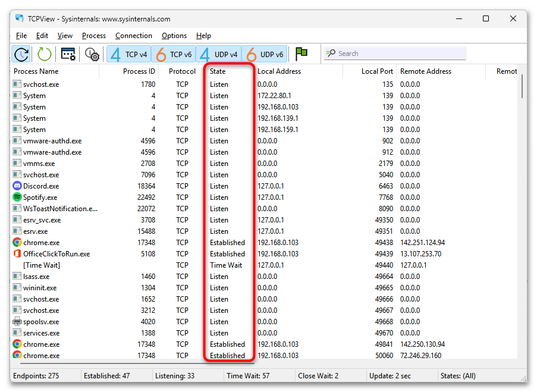Click States: (All) status entry

point(458,376)
